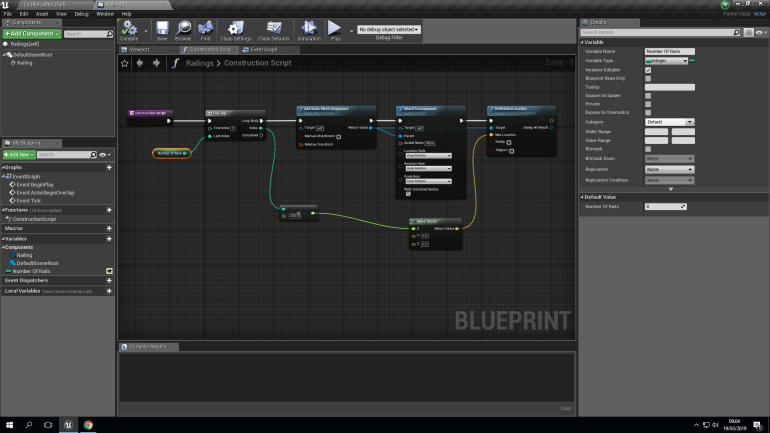
Task: Open Replication dropdown
Action: 669,169
